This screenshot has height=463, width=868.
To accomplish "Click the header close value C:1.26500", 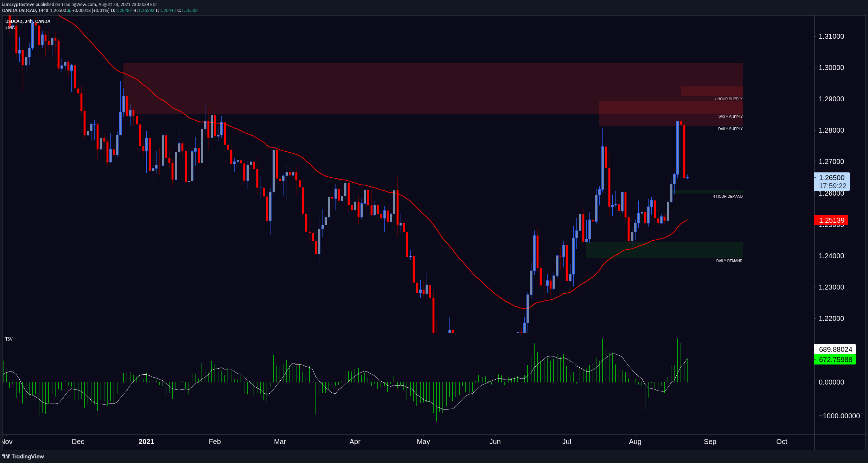I will click(187, 11).
